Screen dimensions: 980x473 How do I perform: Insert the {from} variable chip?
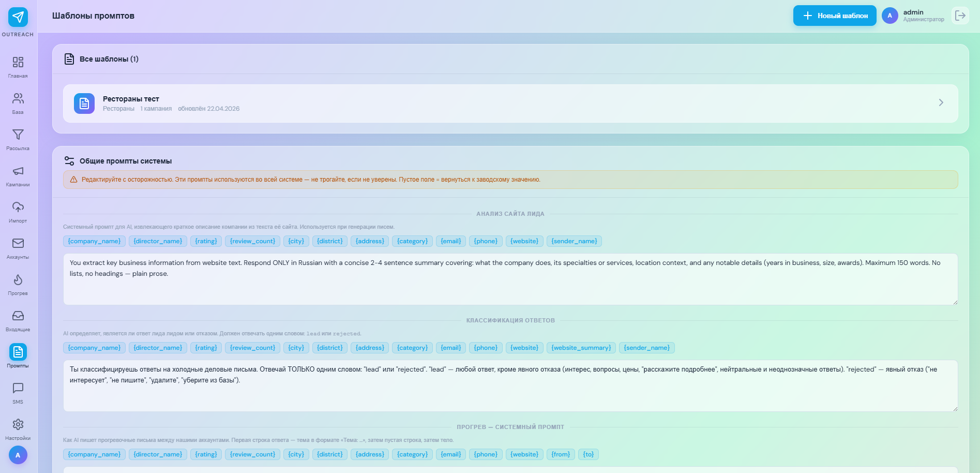tap(561, 454)
